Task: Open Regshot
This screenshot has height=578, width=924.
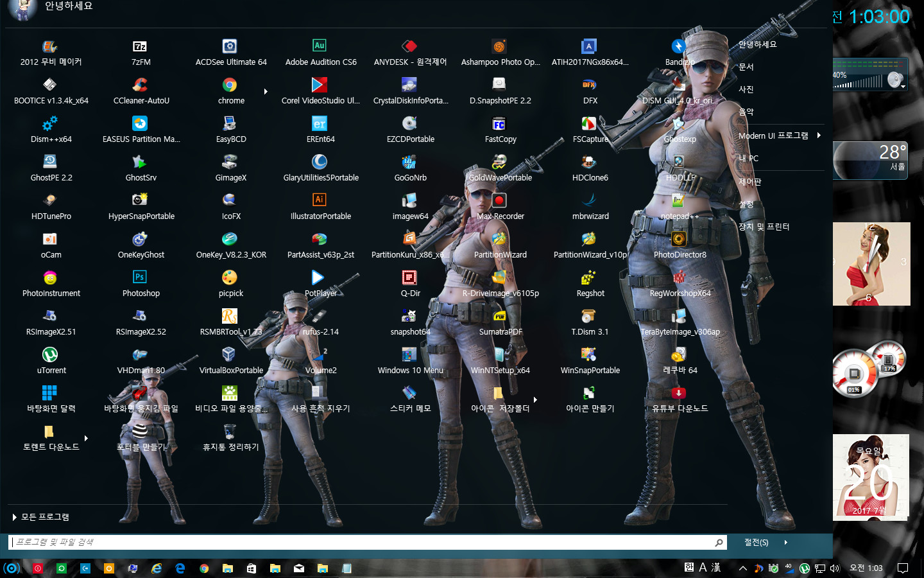Action: [590, 284]
